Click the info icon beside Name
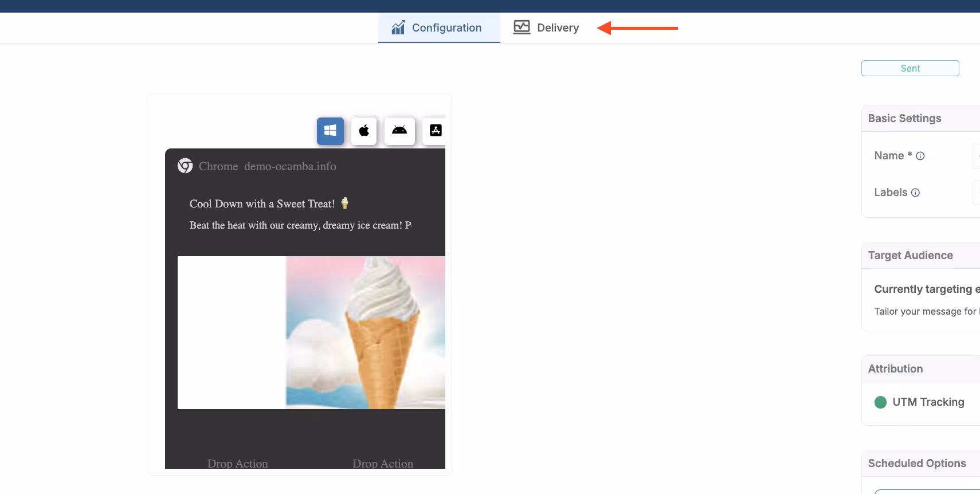This screenshot has width=980, height=494. [x=920, y=156]
